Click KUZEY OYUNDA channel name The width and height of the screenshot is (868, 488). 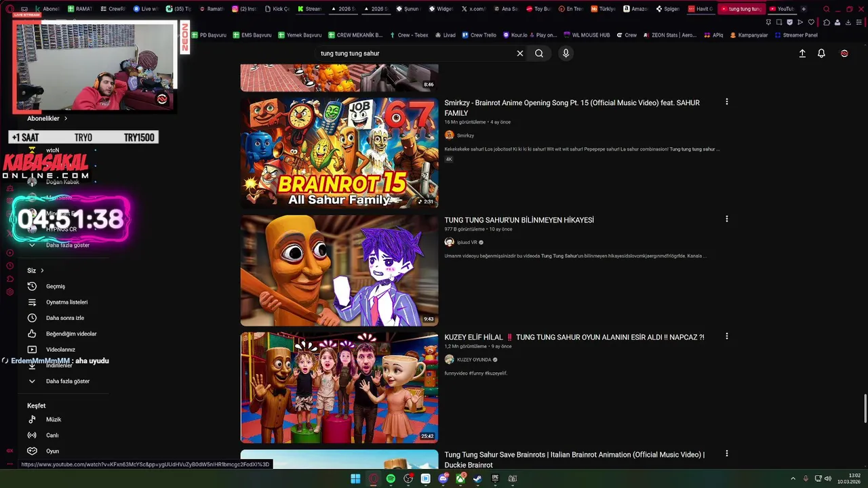tap(474, 360)
